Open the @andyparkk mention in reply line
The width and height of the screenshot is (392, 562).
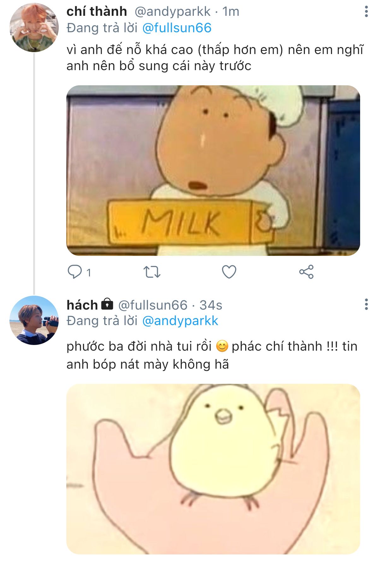pyautogui.click(x=180, y=321)
